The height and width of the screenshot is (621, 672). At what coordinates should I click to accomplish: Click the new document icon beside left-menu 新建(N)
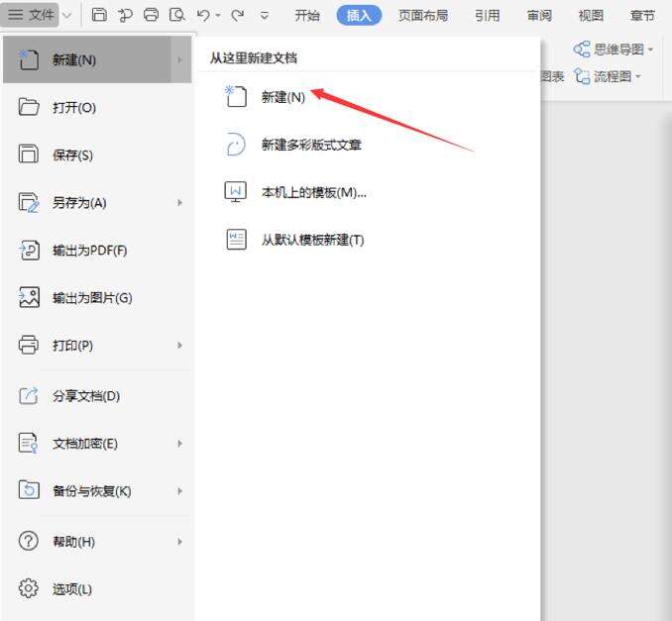pyautogui.click(x=29, y=59)
